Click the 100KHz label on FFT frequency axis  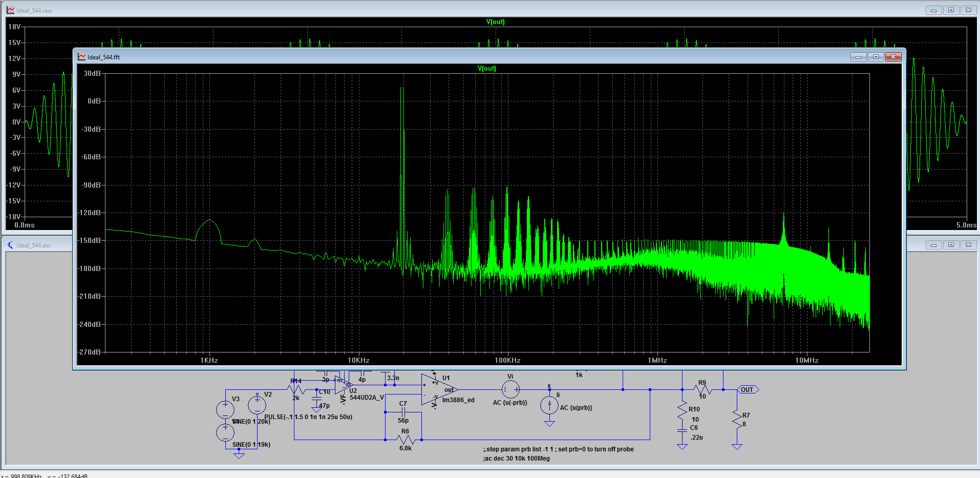[x=507, y=360]
